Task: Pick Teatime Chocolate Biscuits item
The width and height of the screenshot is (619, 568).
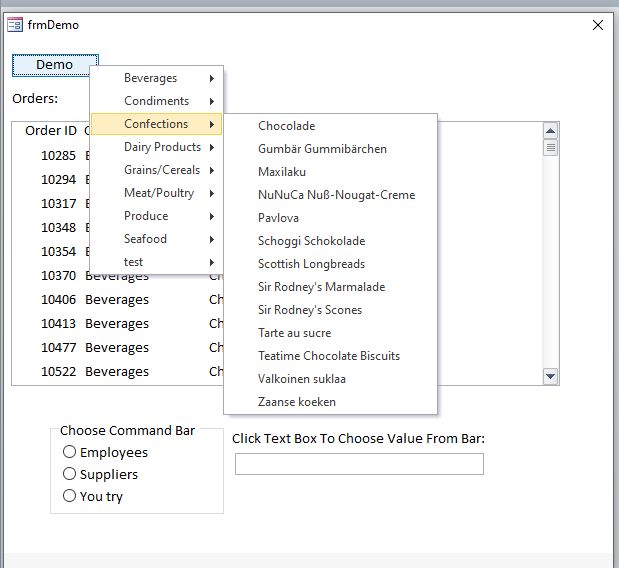Action: coord(329,356)
